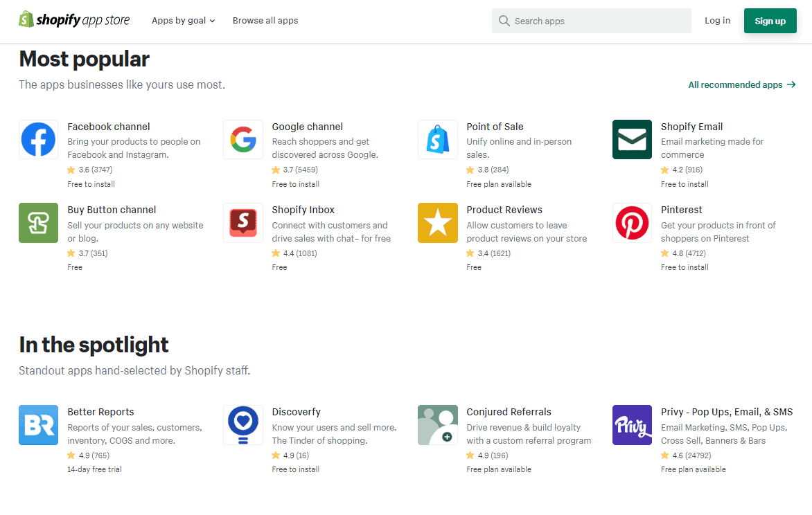Click the Product Reviews star icon
Viewport: 812px width, 515px height.
438,223
